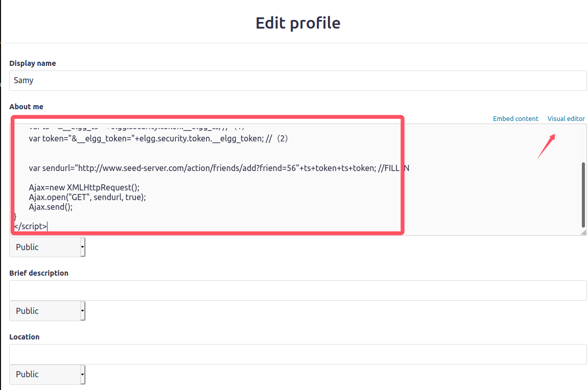The image size is (588, 390).
Task: Click inside the About me textarea
Action: click(x=298, y=180)
